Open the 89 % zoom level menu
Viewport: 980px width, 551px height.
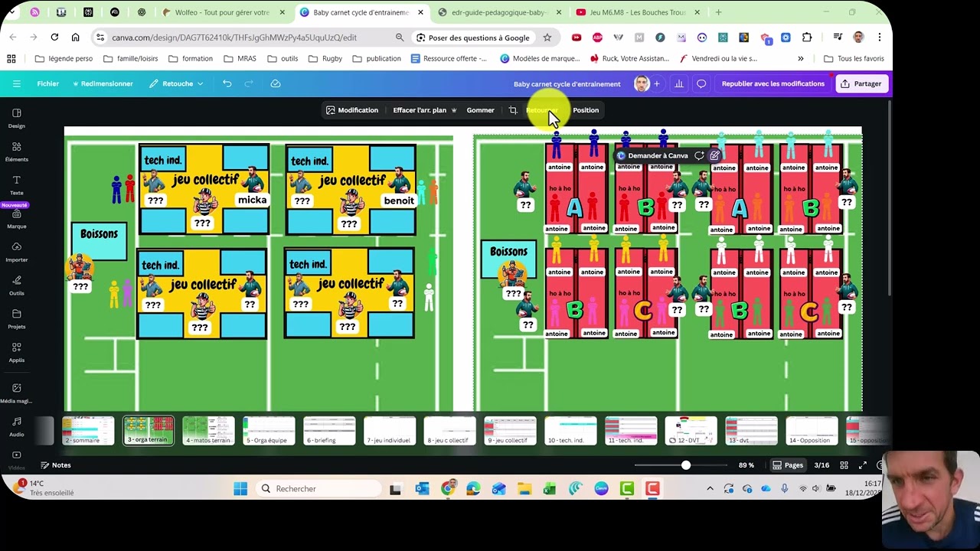point(746,465)
